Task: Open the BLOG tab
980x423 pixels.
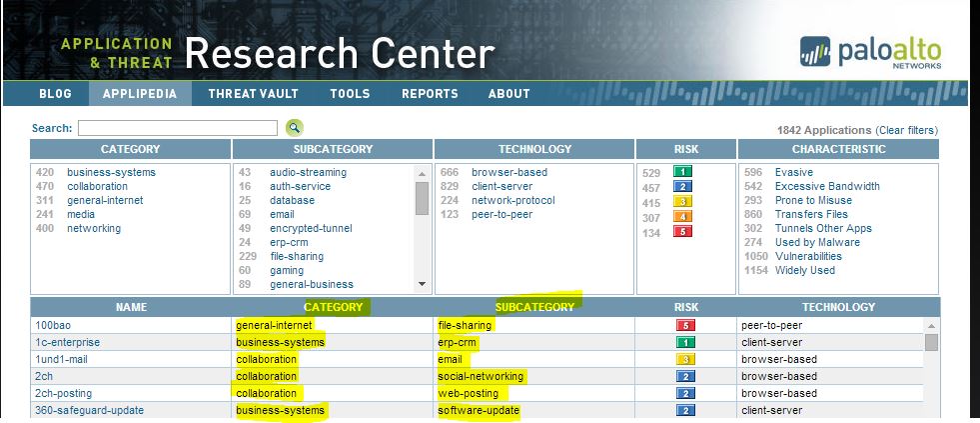Action: pyautogui.click(x=55, y=94)
